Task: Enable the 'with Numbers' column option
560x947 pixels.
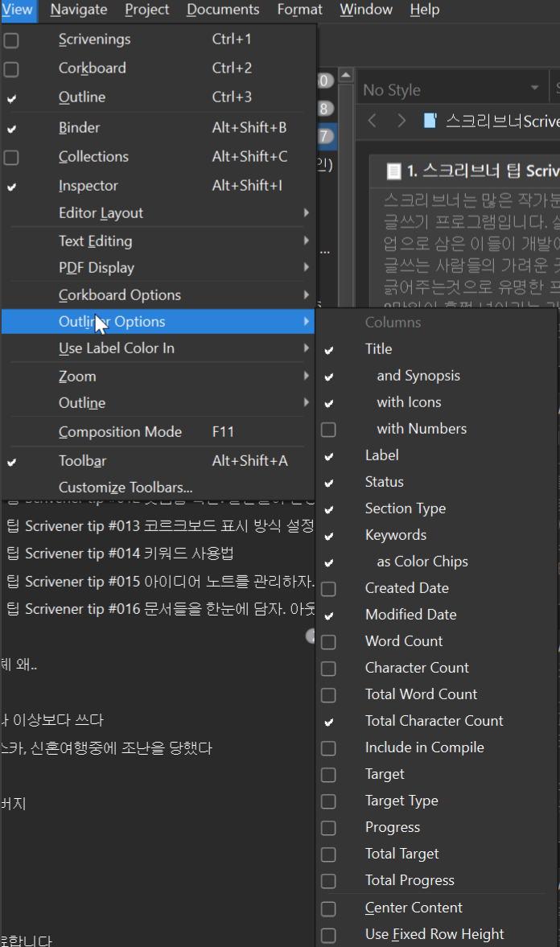Action: pos(328,430)
